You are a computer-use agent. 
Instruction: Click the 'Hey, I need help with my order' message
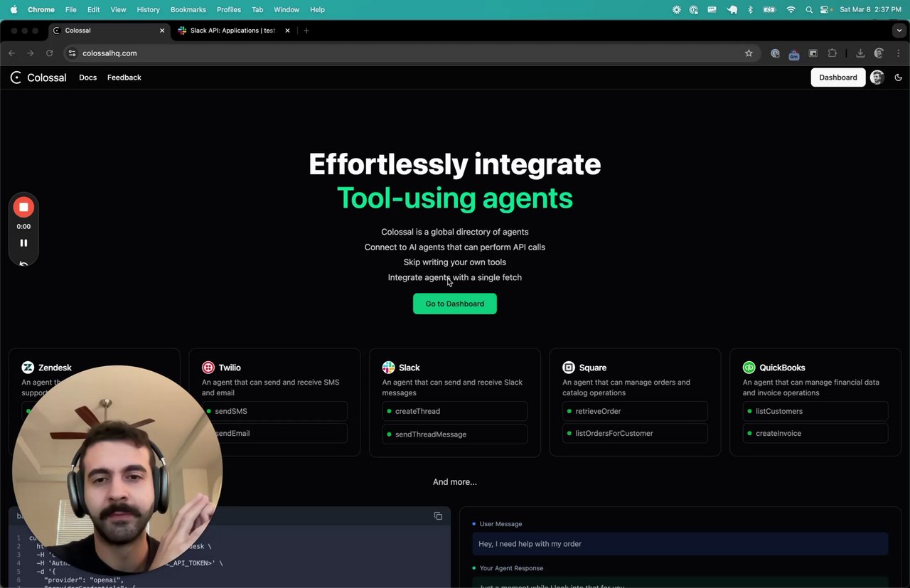tap(680, 544)
